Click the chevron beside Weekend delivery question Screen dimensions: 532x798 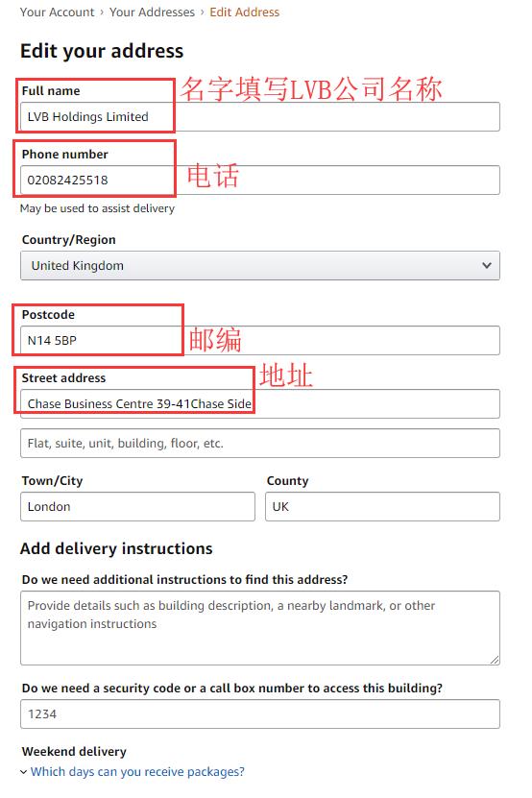[x=23, y=772]
